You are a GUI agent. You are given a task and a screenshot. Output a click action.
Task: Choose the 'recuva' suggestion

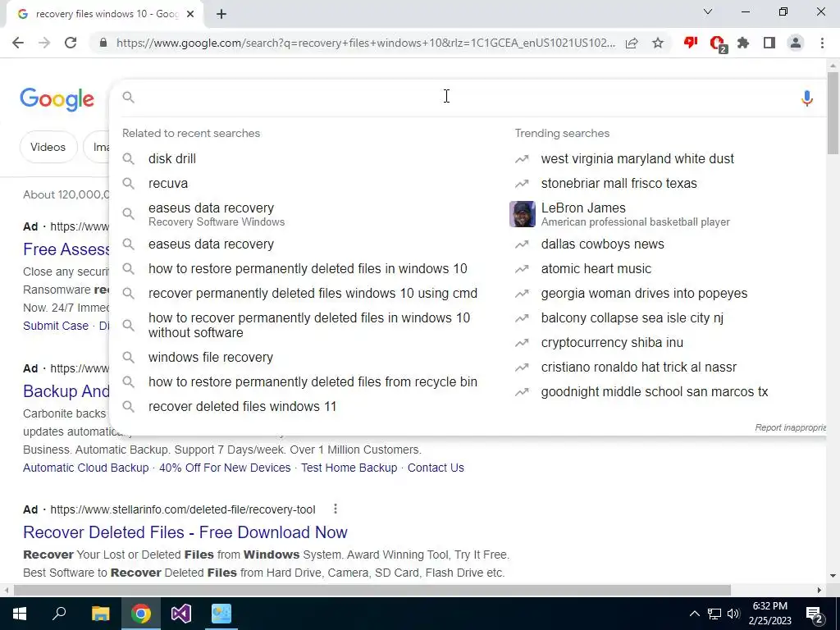tap(168, 183)
